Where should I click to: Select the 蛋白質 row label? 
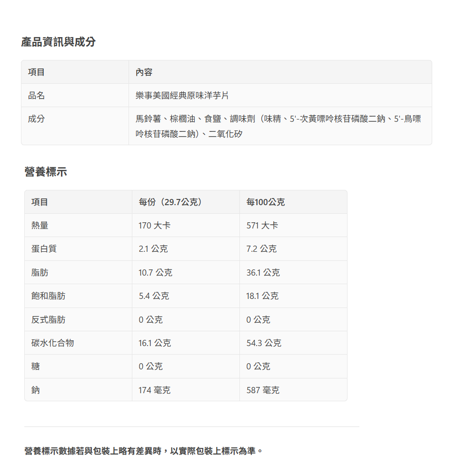44,249
